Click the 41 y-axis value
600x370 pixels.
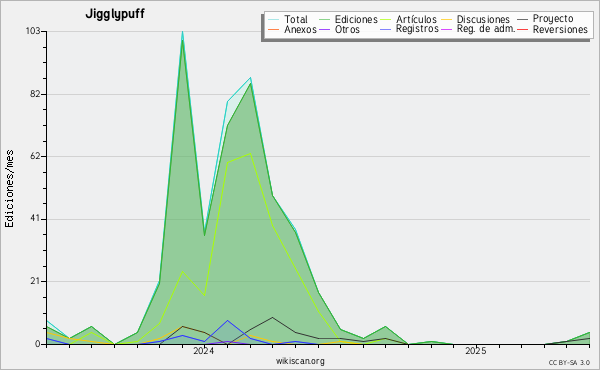click(35, 219)
